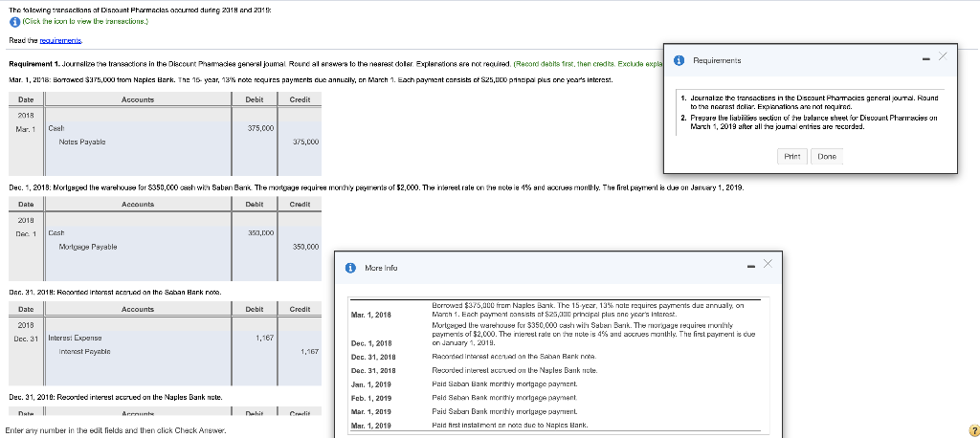Image resolution: width=980 pixels, height=438 pixels.
Task: Close the More Info dialog
Action: coord(768,263)
